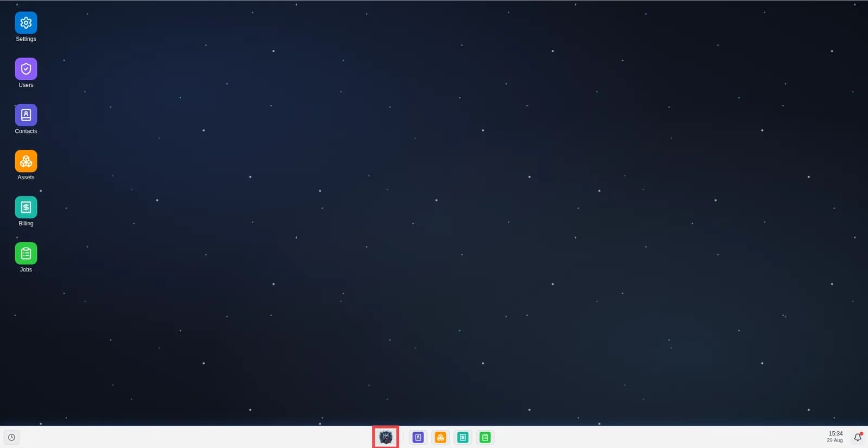Click the 29 Aug date text

[x=835, y=440]
